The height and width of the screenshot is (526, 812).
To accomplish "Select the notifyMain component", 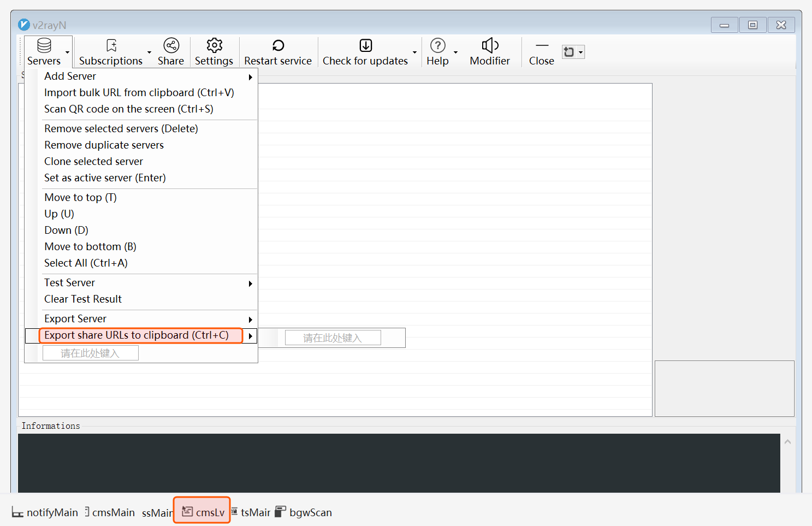I will [45, 512].
